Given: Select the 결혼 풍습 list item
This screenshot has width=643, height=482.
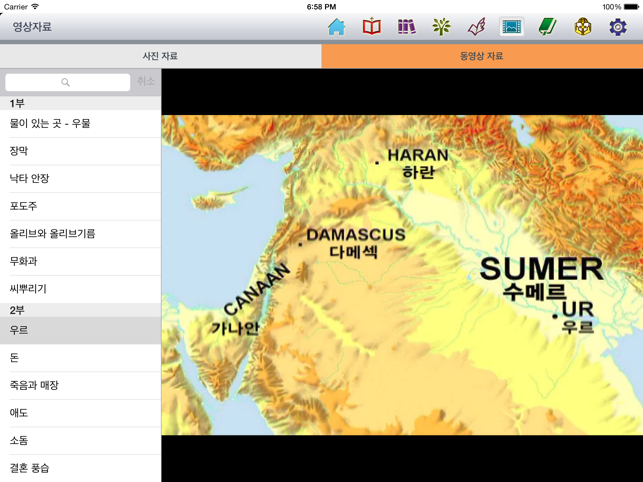Looking at the screenshot, I should coord(80,467).
